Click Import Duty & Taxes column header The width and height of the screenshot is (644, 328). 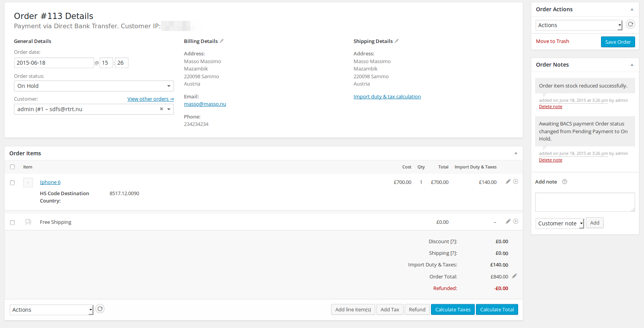(x=476, y=167)
